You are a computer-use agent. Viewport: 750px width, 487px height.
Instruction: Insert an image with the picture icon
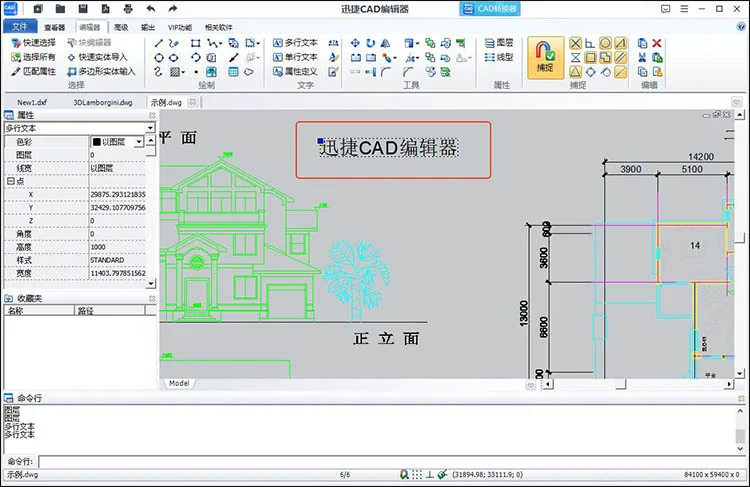coord(211,72)
